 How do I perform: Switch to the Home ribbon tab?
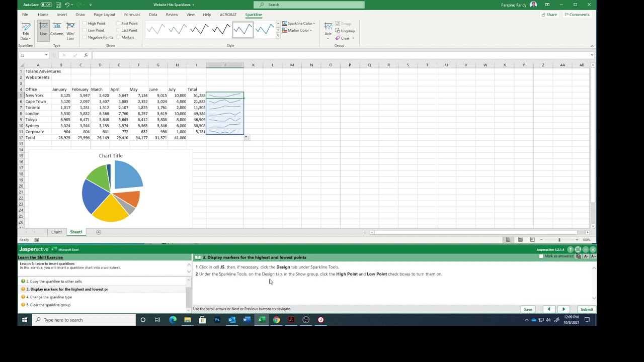pos(43,15)
